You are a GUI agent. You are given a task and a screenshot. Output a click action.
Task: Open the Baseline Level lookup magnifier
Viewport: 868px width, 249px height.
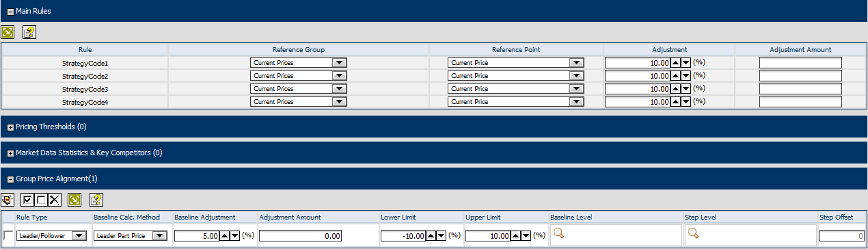coord(558,233)
